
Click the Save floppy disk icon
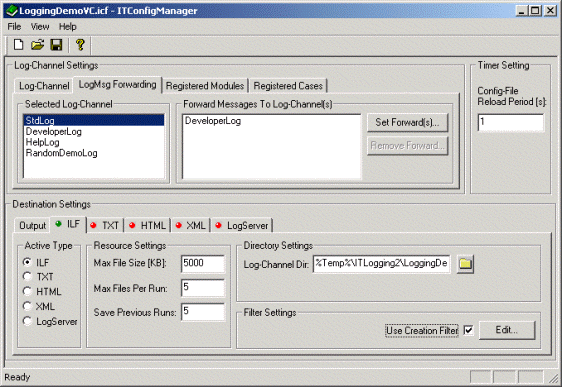56,45
